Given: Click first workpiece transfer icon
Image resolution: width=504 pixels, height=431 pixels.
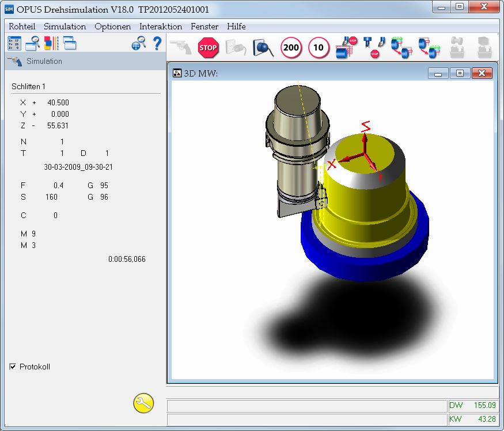Looking at the screenshot, I should [x=401, y=48].
